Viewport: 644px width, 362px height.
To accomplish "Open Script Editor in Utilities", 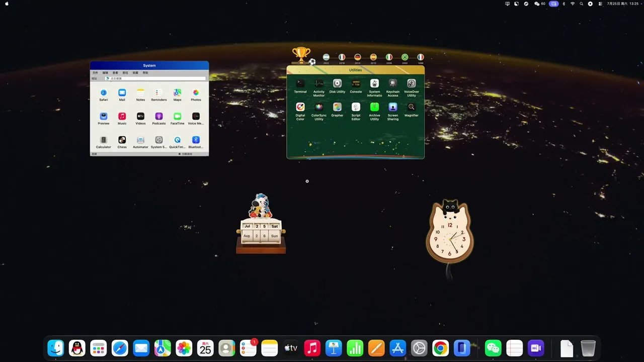I will click(356, 107).
